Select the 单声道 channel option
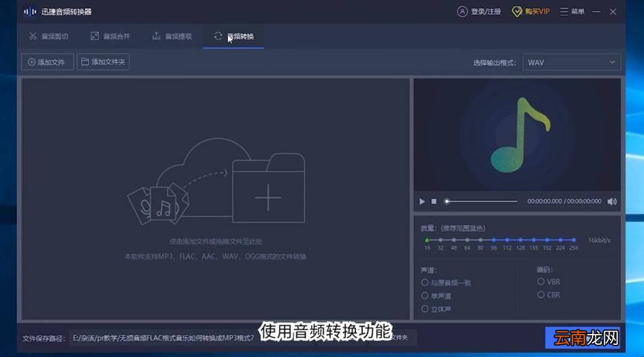Screen dimensions: 644x357 (x=436, y=296)
